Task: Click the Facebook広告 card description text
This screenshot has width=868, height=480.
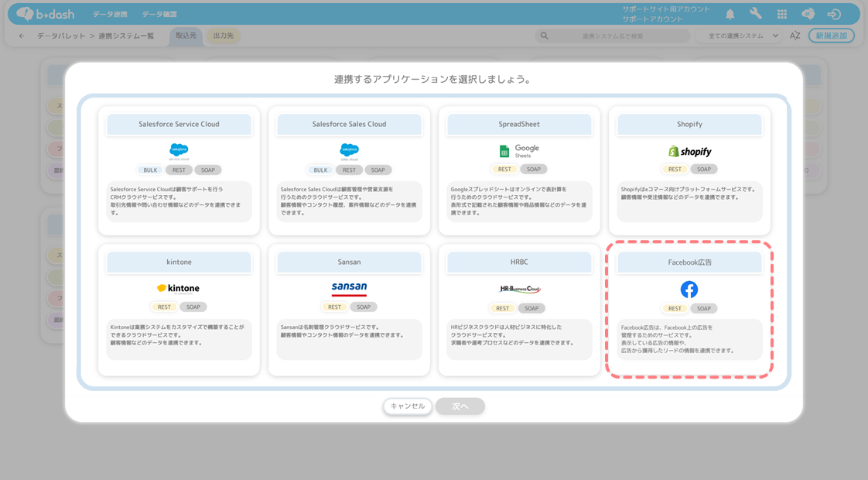Action: coord(678,339)
